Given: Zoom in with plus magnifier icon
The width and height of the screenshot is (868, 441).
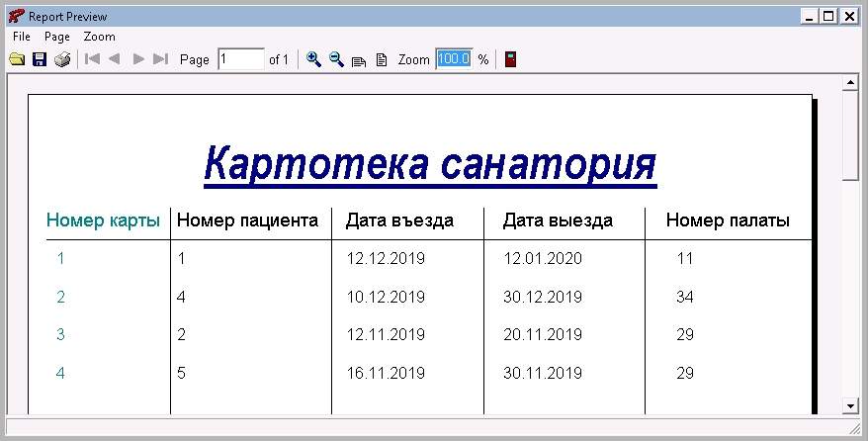Looking at the screenshot, I should click(x=313, y=59).
